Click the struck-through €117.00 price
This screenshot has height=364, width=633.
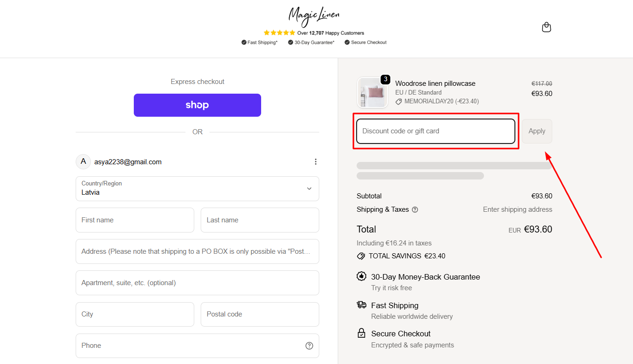[542, 84]
